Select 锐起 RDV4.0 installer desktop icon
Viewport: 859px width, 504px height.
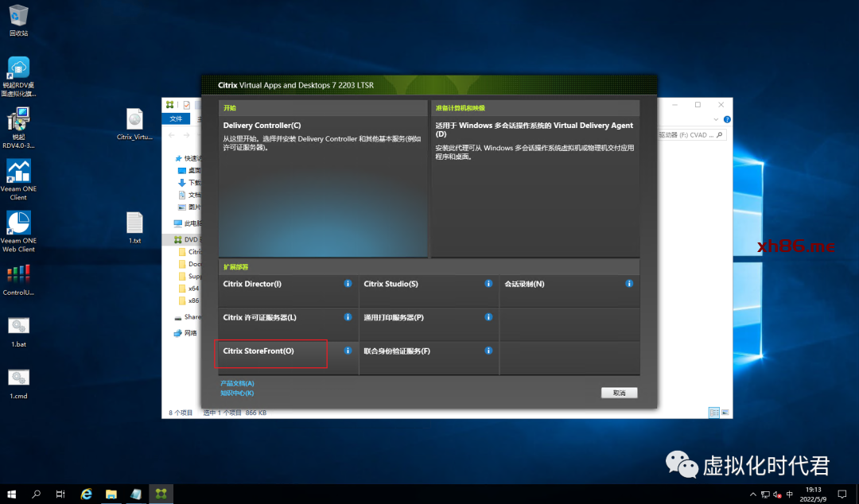click(18, 128)
